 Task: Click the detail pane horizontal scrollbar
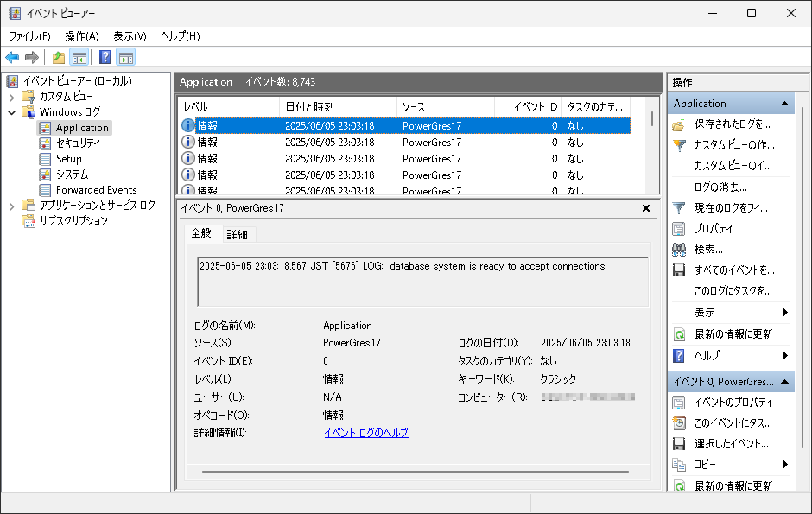click(416, 472)
